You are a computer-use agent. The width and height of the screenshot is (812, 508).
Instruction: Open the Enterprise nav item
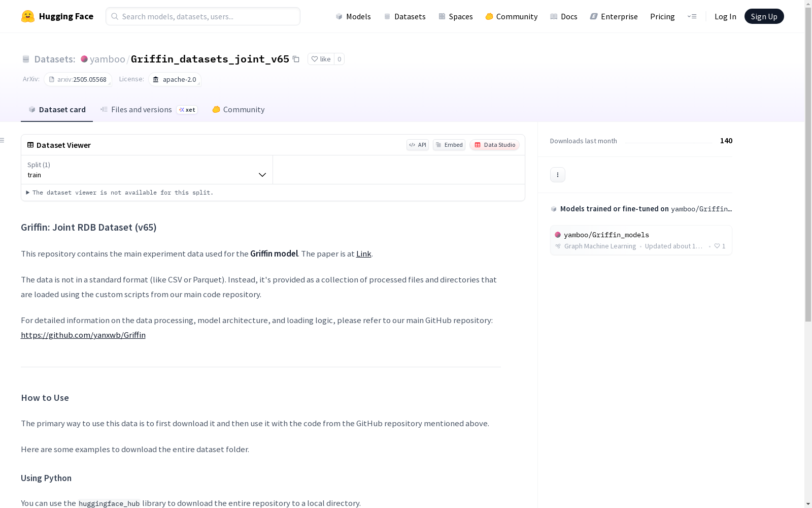(x=614, y=16)
